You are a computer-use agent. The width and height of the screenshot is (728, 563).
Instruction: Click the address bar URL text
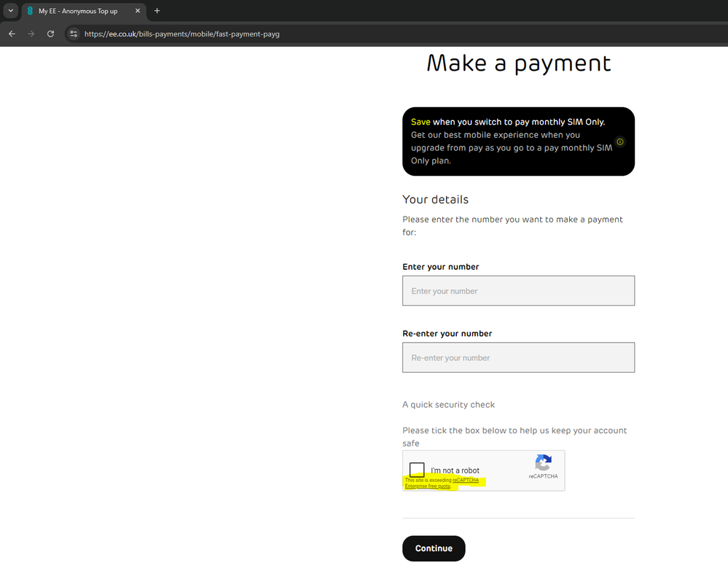click(182, 34)
